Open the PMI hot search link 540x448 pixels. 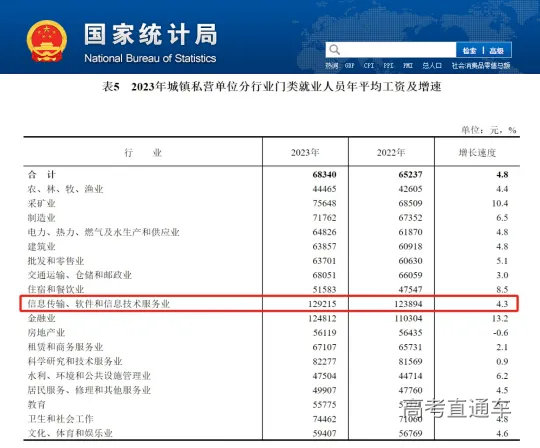(408, 65)
